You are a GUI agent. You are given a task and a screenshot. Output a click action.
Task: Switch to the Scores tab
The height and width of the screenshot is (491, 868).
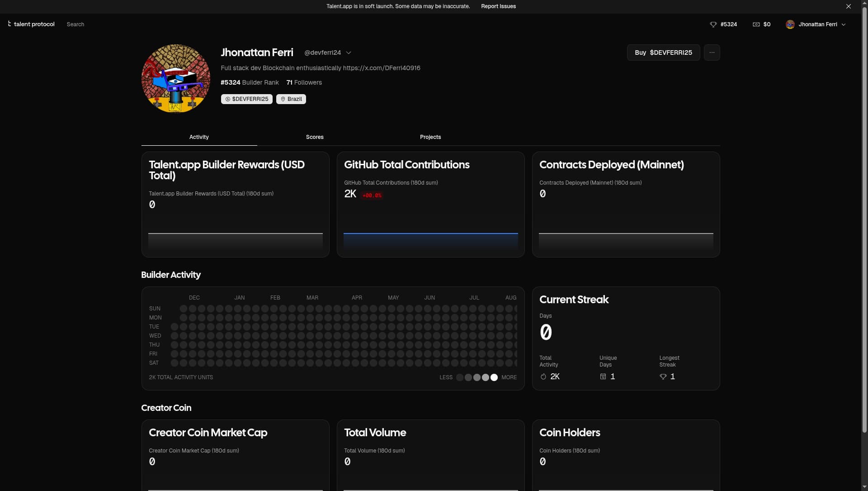click(x=315, y=137)
